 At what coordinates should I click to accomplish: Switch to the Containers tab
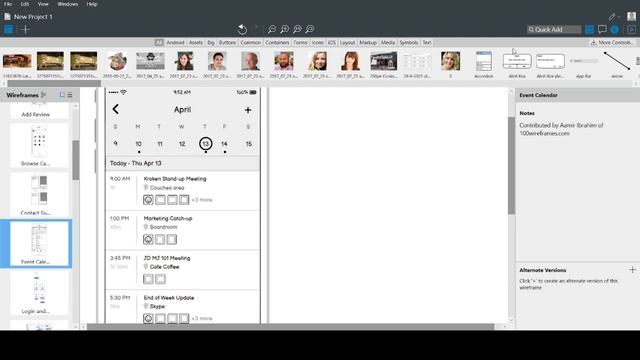pyautogui.click(x=277, y=42)
